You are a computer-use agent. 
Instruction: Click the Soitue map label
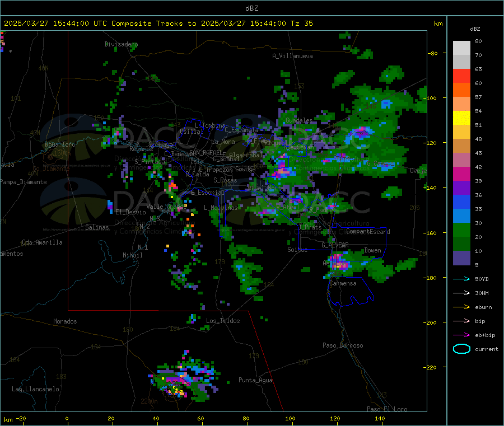297,250
